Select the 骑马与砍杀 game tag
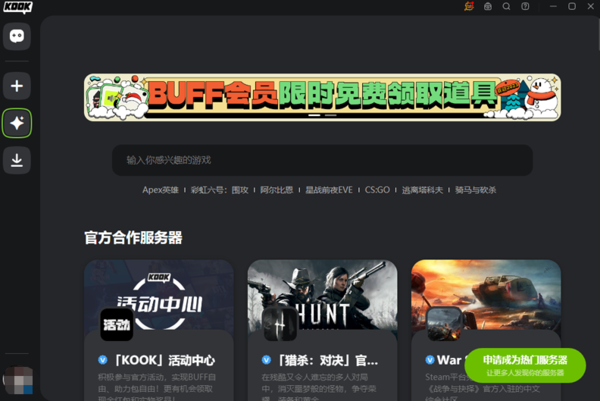The width and height of the screenshot is (600, 401). pos(476,190)
